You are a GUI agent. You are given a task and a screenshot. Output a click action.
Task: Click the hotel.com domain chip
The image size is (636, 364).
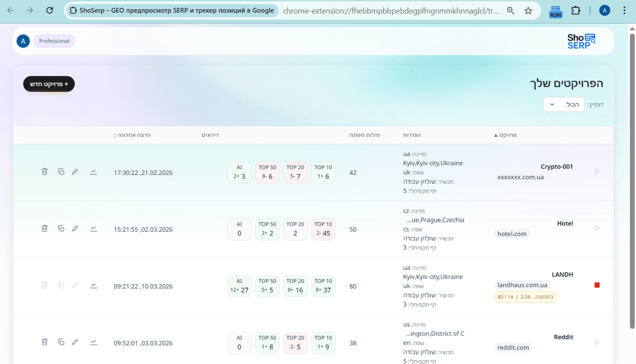point(512,234)
